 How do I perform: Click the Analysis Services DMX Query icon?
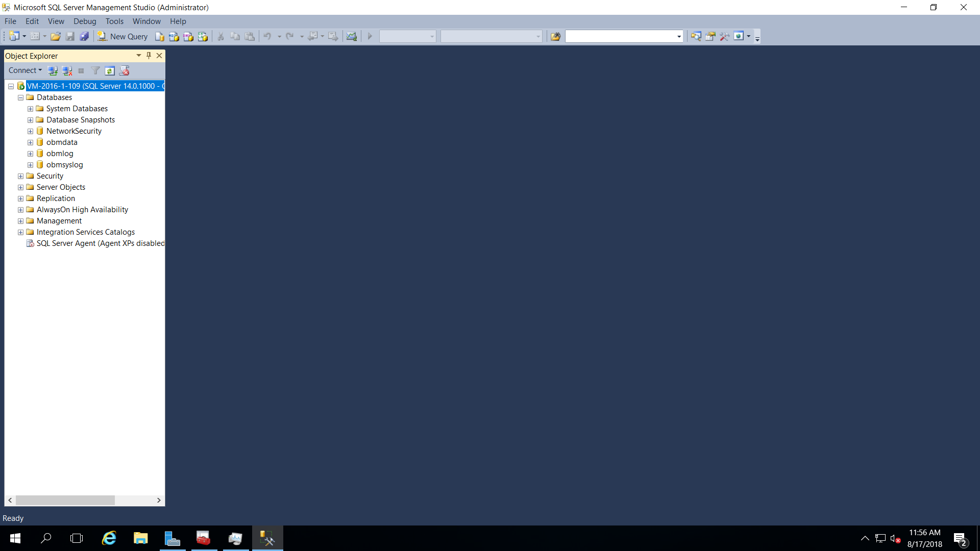click(188, 36)
